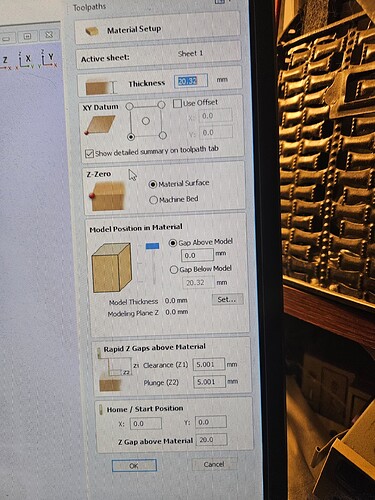The height and width of the screenshot is (500, 375).
Task: Click the Model Position cube illustration
Action: coord(112,268)
